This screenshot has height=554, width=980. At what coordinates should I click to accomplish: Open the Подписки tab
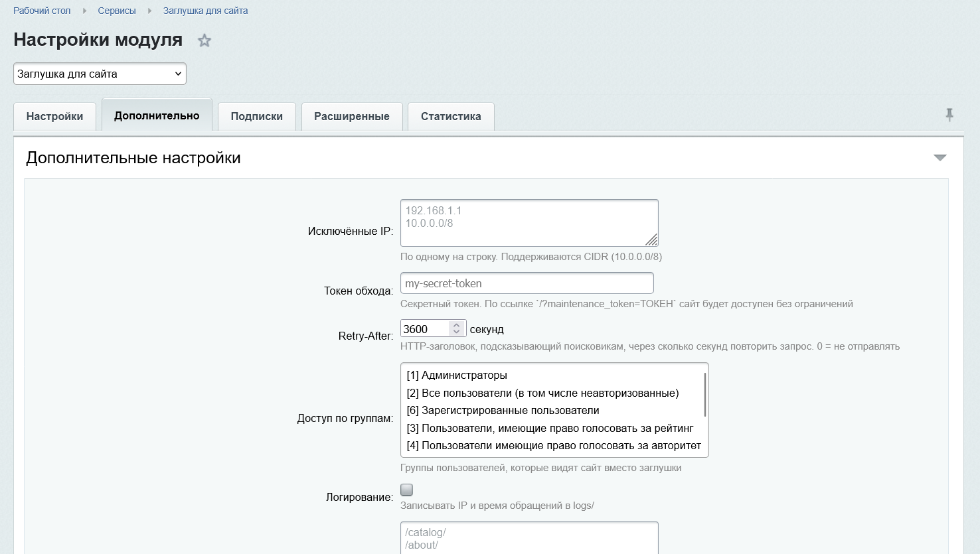coord(257,116)
